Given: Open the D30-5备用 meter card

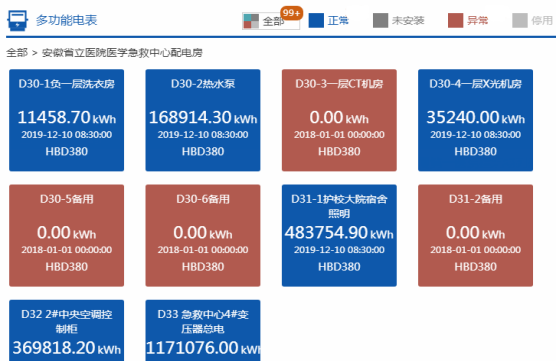Looking at the screenshot, I should pyautogui.click(x=67, y=235).
